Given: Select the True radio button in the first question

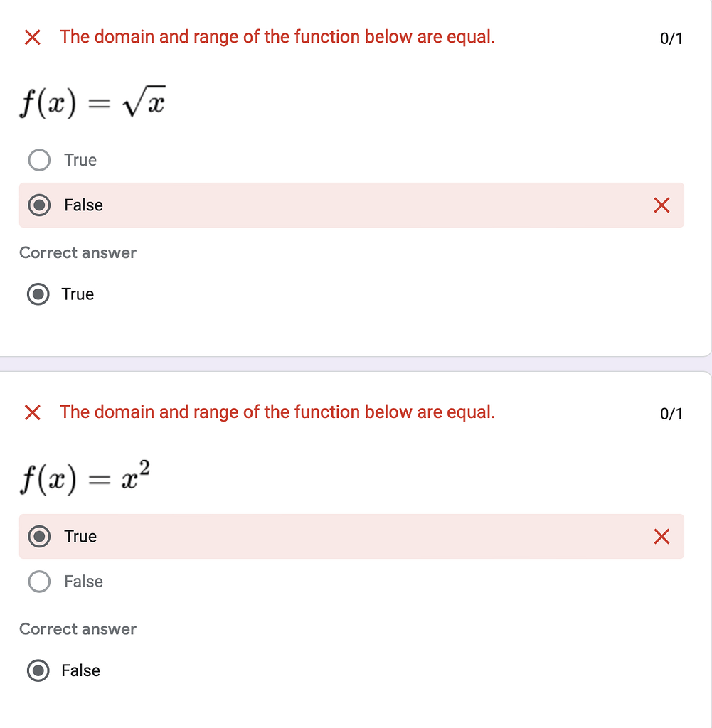Looking at the screenshot, I should click(x=38, y=159).
